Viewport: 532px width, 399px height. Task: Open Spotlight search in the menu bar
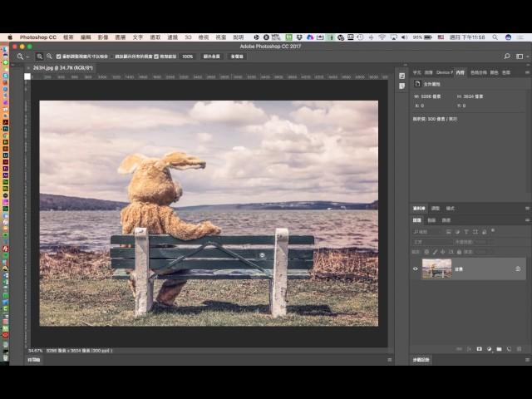pyautogui.click(x=495, y=37)
